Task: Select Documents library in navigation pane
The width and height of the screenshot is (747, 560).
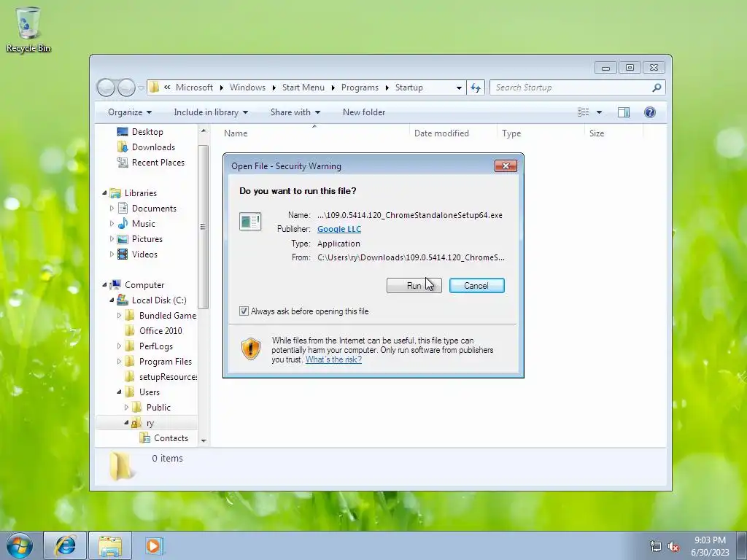Action: pyautogui.click(x=154, y=208)
